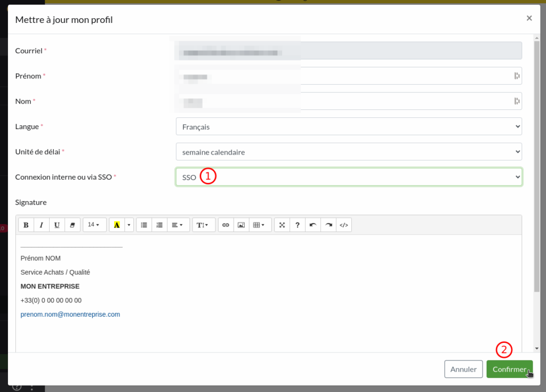
Task: Redo the signature edit
Action: (x=328, y=225)
